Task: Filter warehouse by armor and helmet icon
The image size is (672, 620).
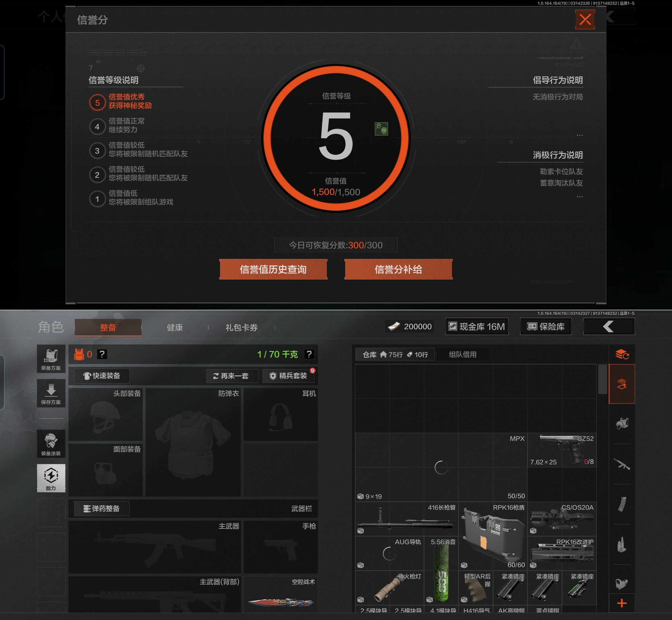Action: (622, 424)
